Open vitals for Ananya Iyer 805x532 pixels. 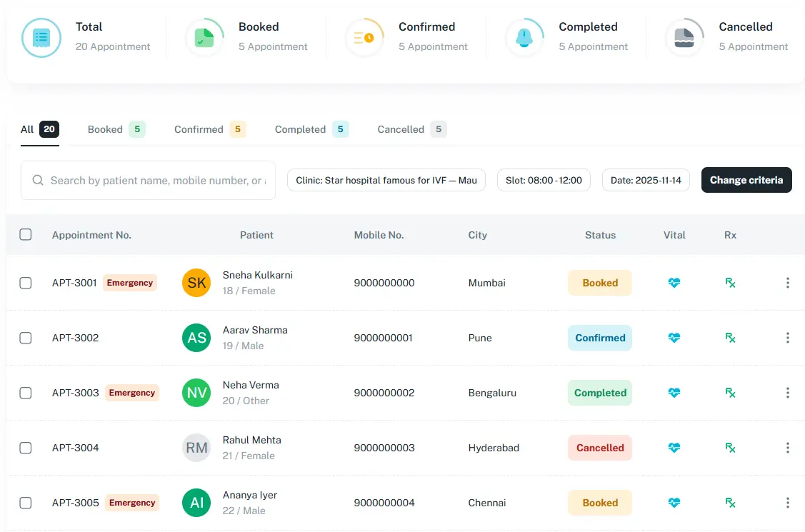coord(674,503)
